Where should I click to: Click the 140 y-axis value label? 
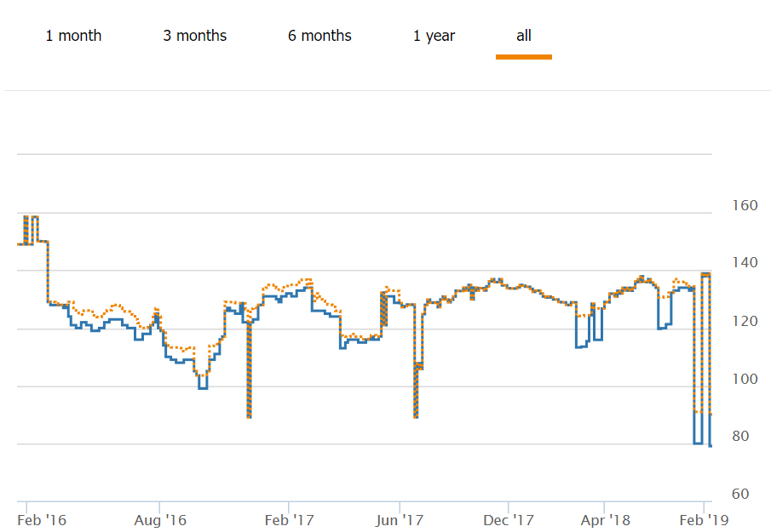pyautogui.click(x=745, y=263)
